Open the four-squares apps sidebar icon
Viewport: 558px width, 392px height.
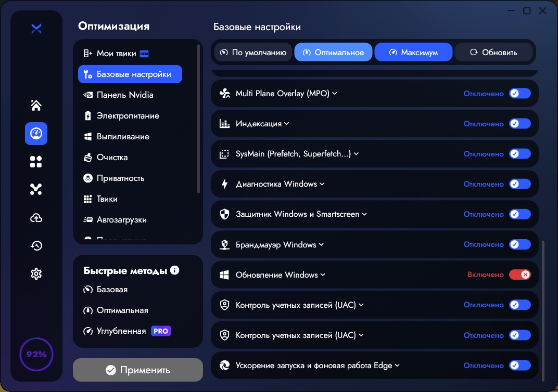(36, 162)
